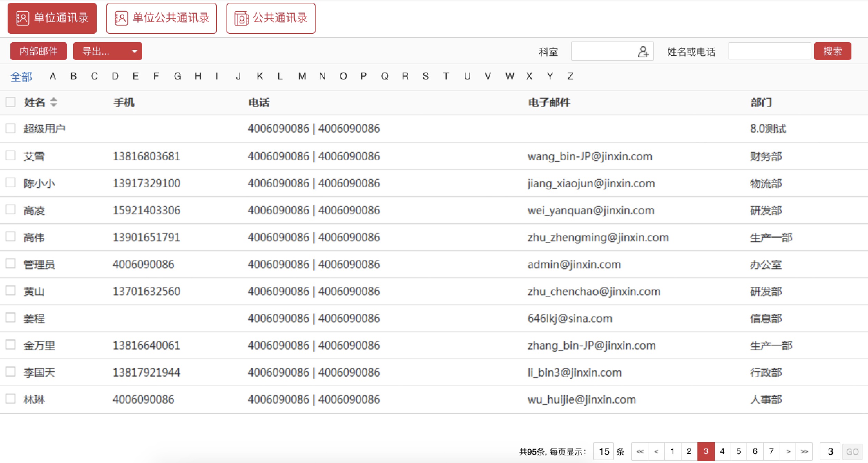Click the 姓名 column sort arrows
The height and width of the screenshot is (463, 868).
54,102
